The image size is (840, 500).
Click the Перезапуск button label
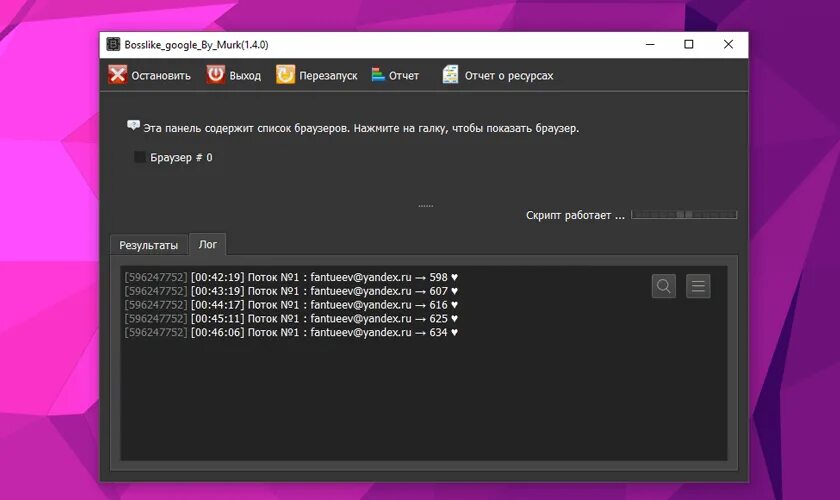pos(328,76)
